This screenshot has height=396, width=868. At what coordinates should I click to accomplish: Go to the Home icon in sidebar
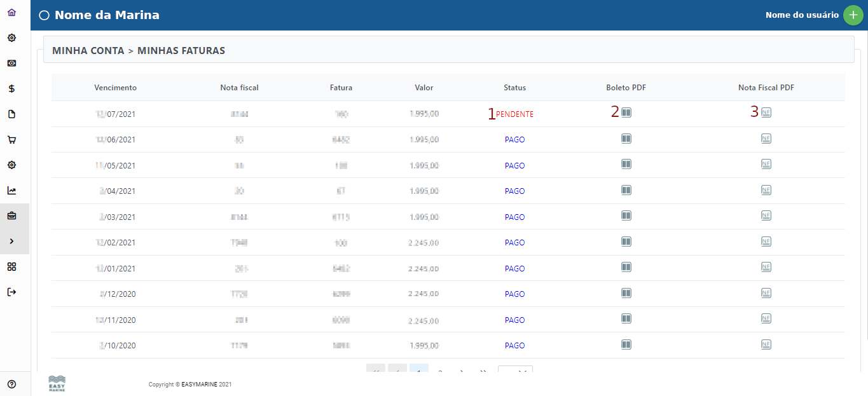[x=11, y=13]
